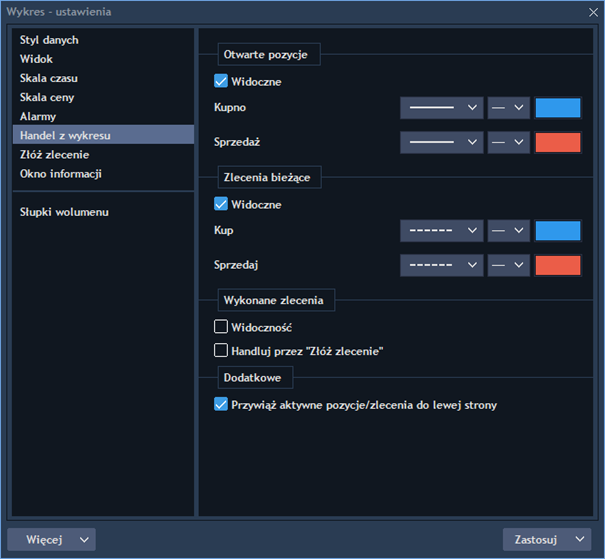
Task: Click the Zastosuj button
Action: [536, 539]
